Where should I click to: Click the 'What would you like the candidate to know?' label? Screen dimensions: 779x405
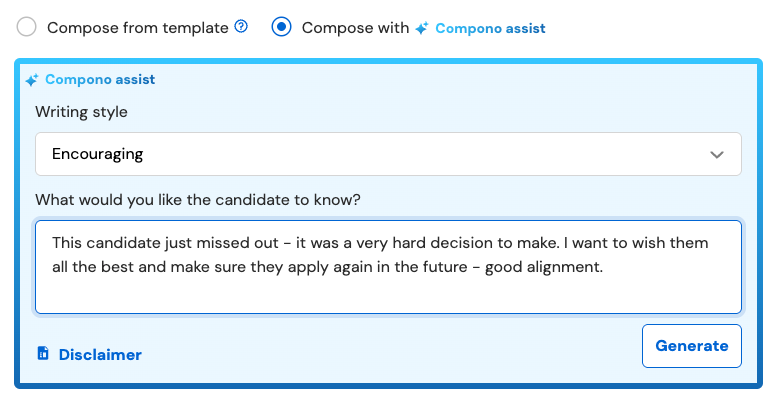198,200
